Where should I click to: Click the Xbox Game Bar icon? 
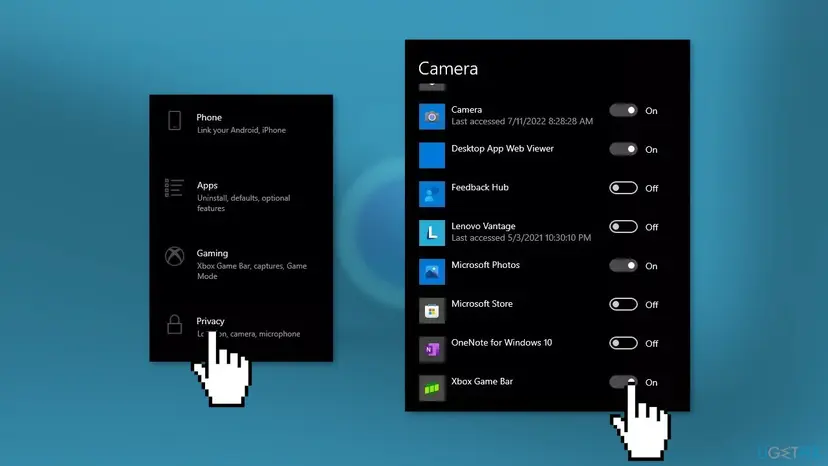[x=432, y=388]
